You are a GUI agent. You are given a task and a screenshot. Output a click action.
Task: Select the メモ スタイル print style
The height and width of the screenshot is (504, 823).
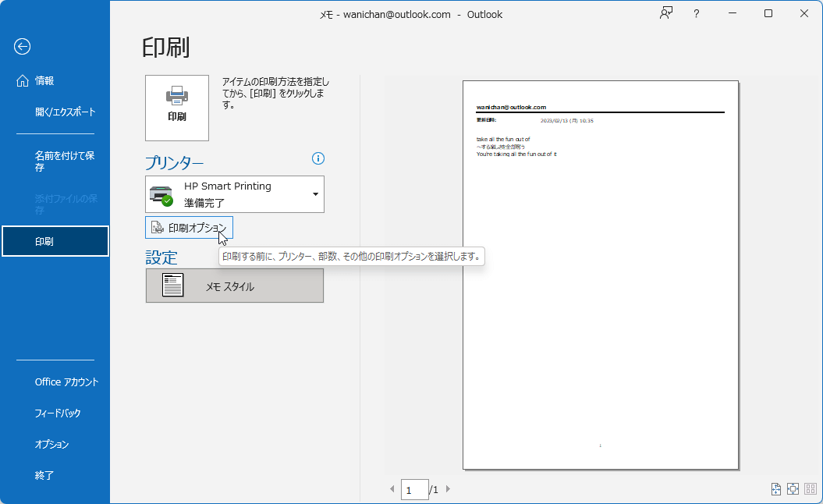pyautogui.click(x=235, y=286)
